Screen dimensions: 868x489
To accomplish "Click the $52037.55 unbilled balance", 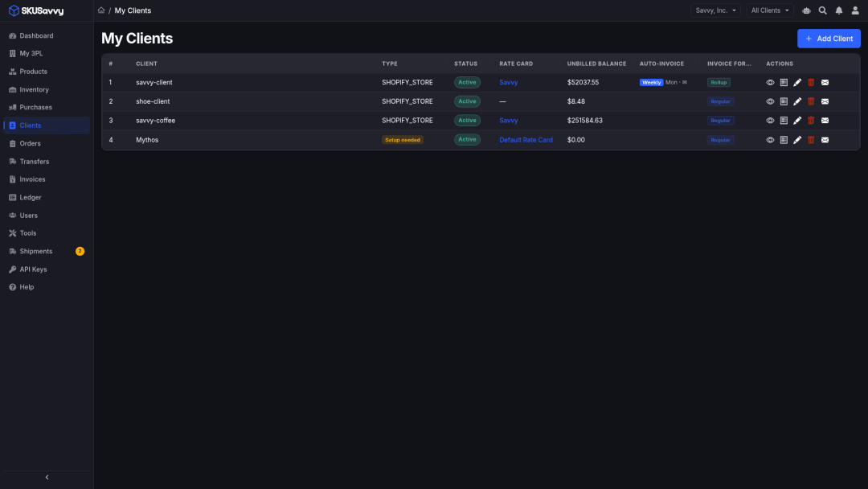I will tap(583, 83).
